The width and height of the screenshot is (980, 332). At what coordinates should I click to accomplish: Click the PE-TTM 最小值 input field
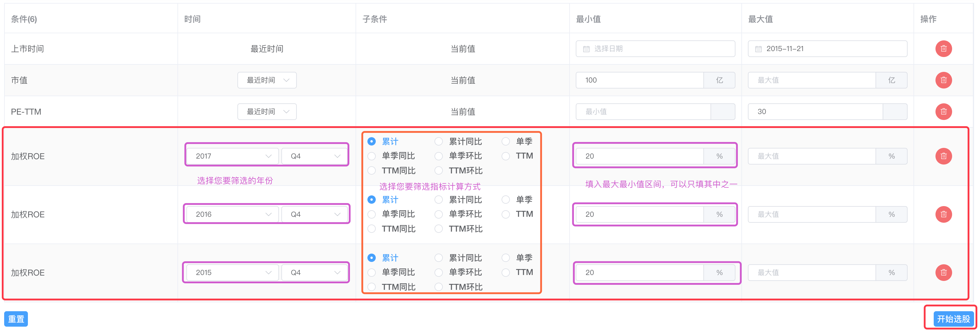click(x=643, y=112)
